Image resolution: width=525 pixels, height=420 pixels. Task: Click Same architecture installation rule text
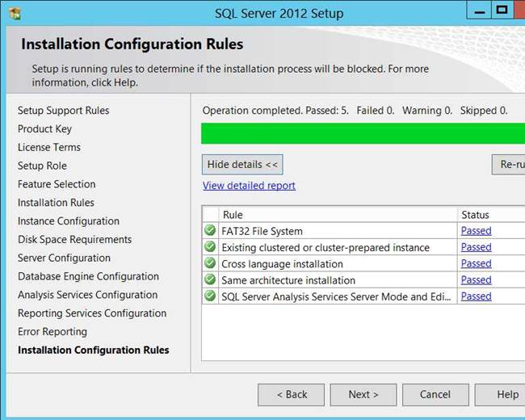(288, 280)
